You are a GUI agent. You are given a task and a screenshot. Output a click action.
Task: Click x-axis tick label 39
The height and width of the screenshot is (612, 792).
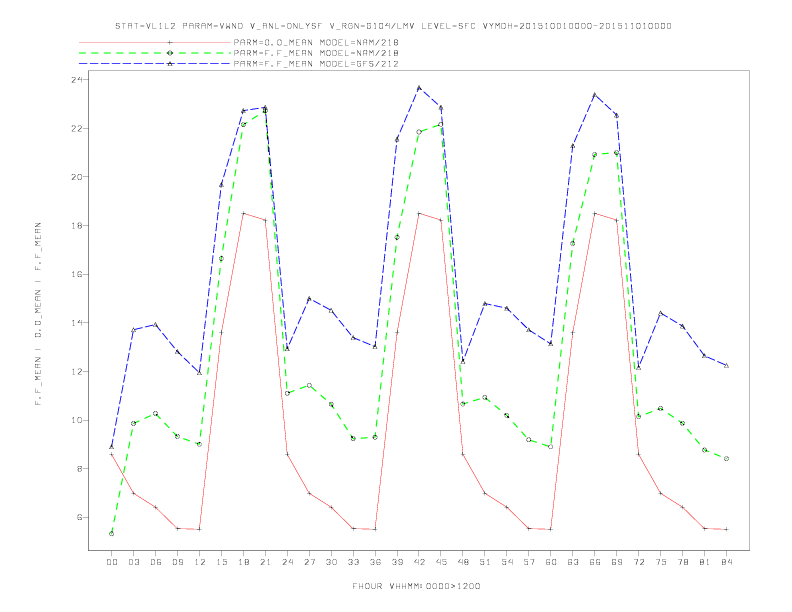(397, 562)
